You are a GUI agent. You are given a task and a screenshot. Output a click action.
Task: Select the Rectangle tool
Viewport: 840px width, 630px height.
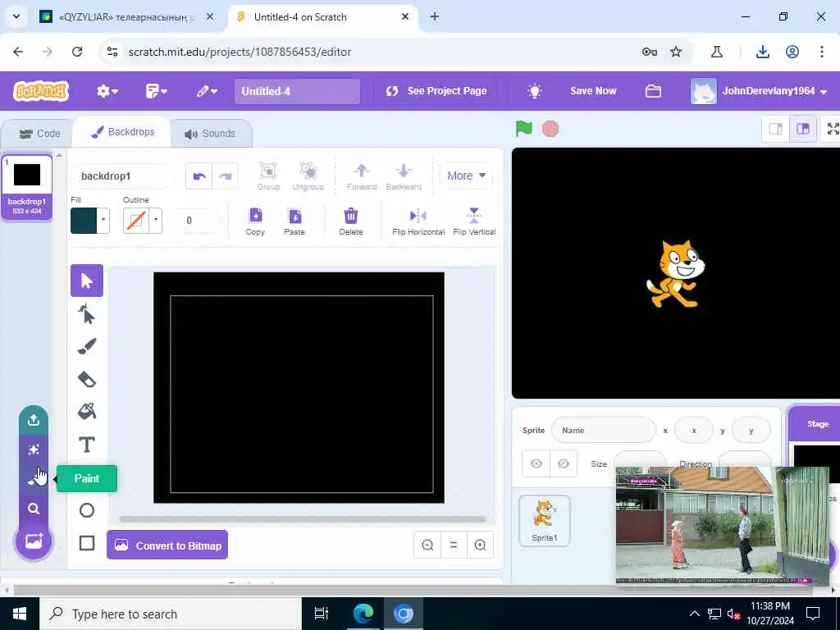87,543
